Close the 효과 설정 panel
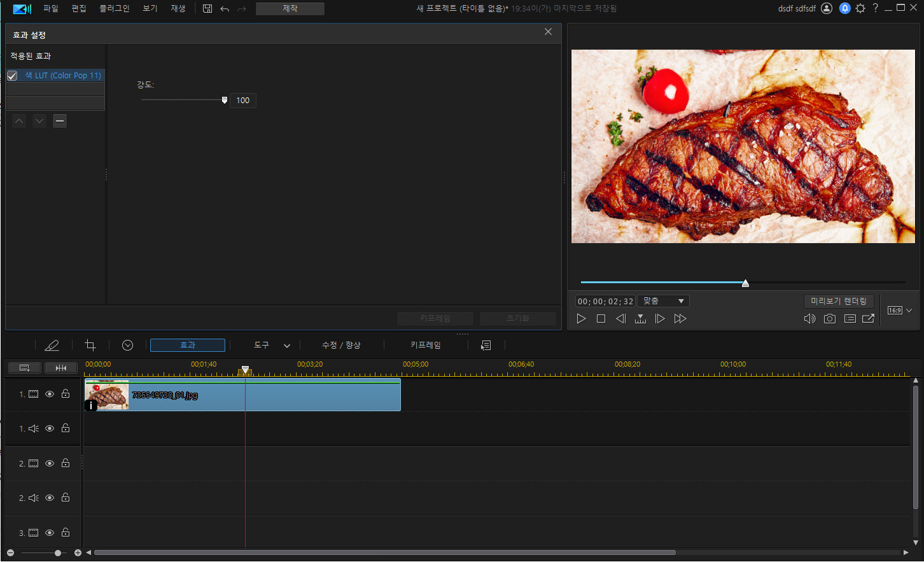Image resolution: width=924 pixels, height=562 pixels. click(548, 32)
